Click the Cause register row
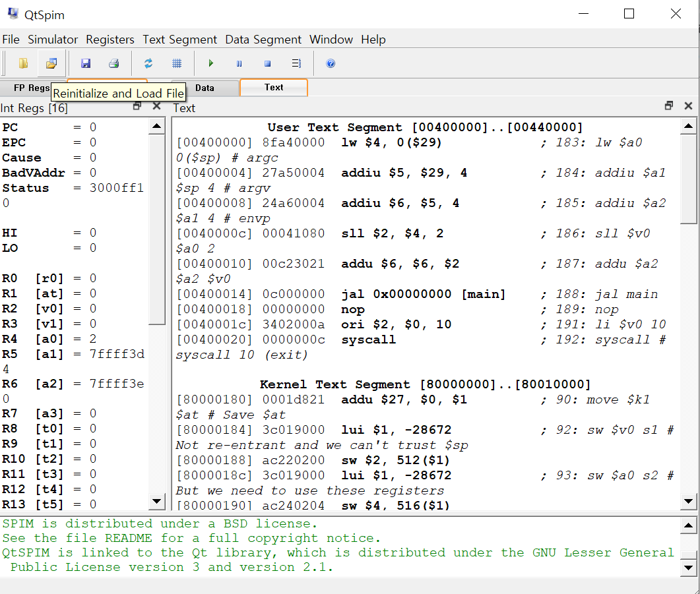 49,158
